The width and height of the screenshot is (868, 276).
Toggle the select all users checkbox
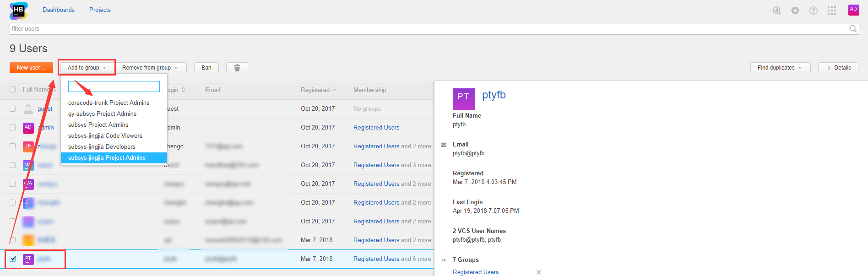click(x=13, y=90)
